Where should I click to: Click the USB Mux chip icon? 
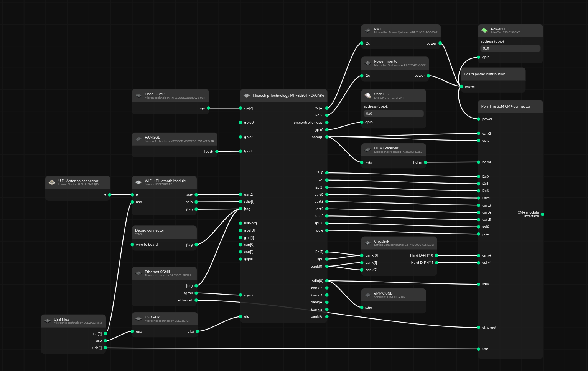point(48,321)
